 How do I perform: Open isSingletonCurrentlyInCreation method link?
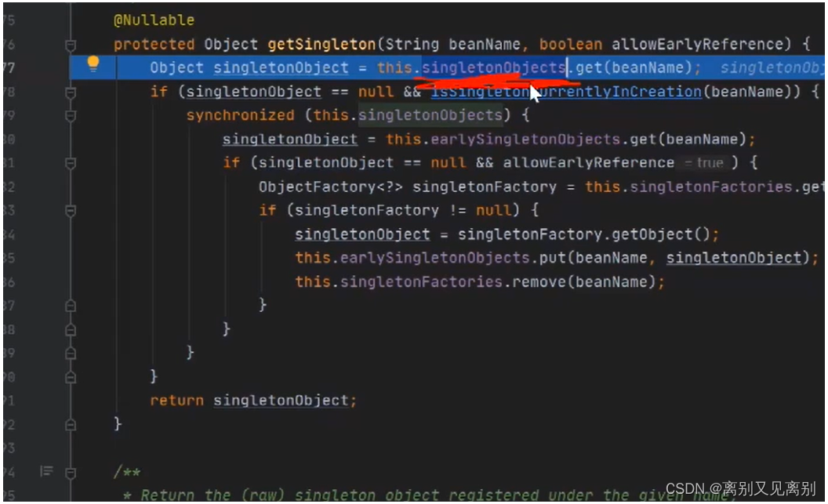pyautogui.click(x=566, y=92)
